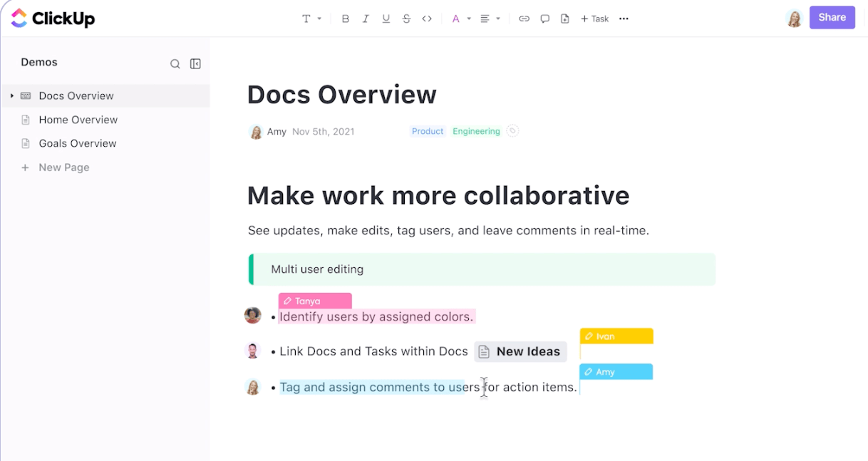868x461 pixels.
Task: Click Tanya's avatar beside first bullet
Action: coord(253,315)
